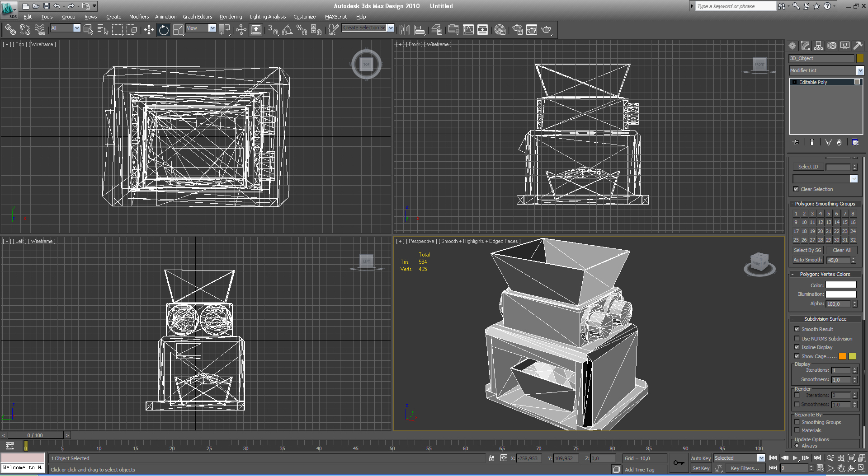Toggle the selection lock icon
This screenshot has width=868, height=476.
[491, 458]
